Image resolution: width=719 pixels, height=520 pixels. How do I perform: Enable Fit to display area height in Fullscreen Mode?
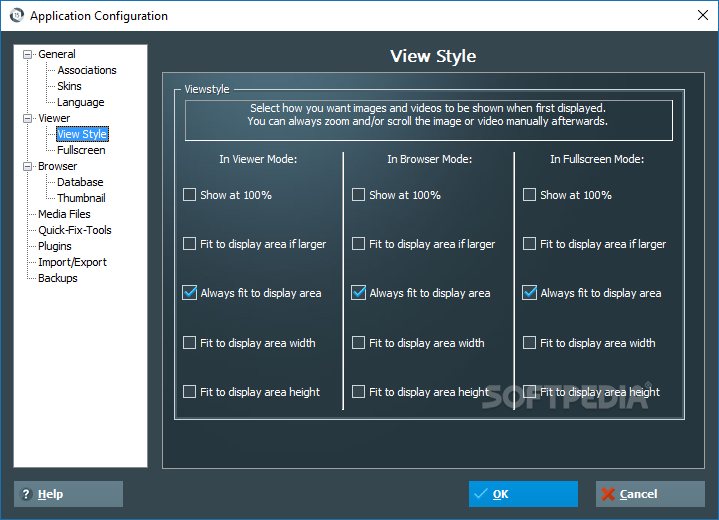530,392
